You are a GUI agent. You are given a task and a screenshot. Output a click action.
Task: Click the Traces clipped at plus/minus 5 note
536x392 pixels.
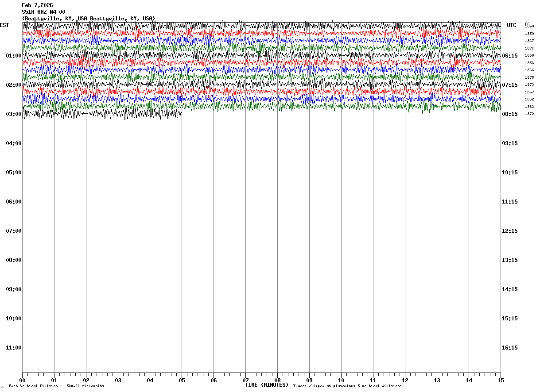tap(347, 386)
